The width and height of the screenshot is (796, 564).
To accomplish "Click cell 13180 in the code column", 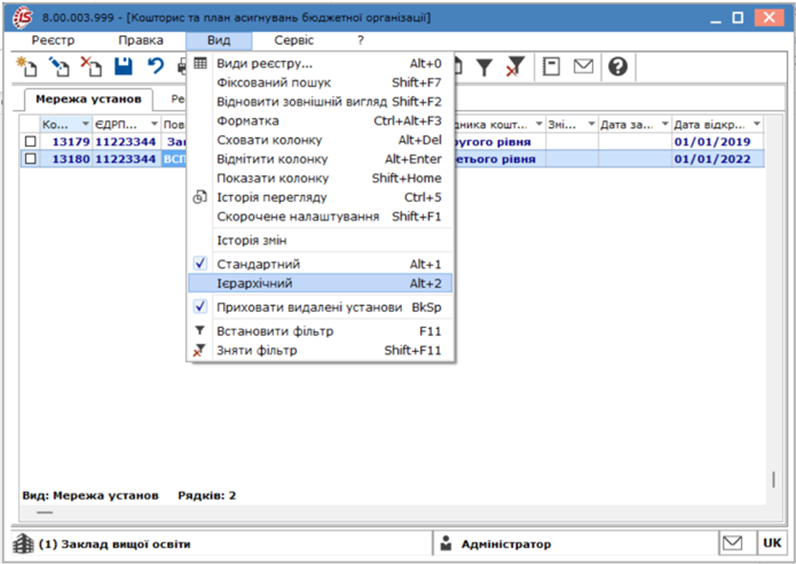I will tap(67, 159).
